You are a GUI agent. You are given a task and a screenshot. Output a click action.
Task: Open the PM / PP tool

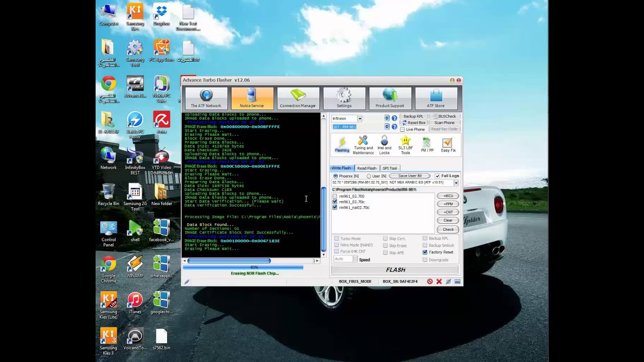point(427,145)
